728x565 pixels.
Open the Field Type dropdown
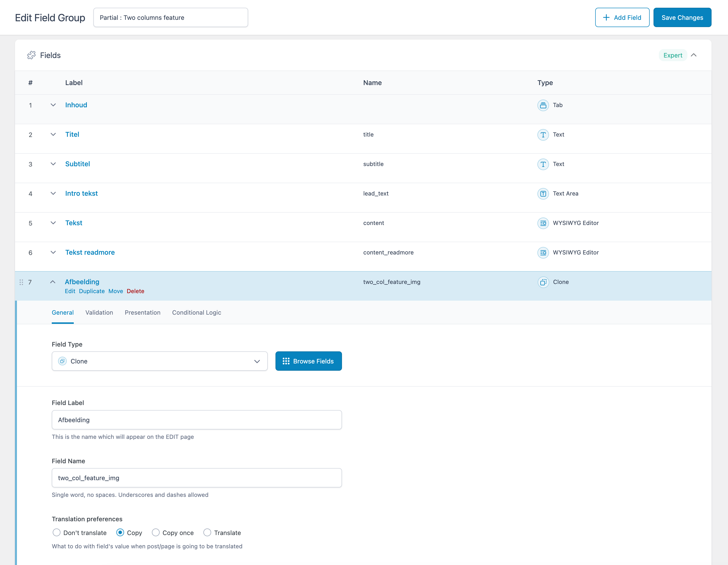(160, 361)
